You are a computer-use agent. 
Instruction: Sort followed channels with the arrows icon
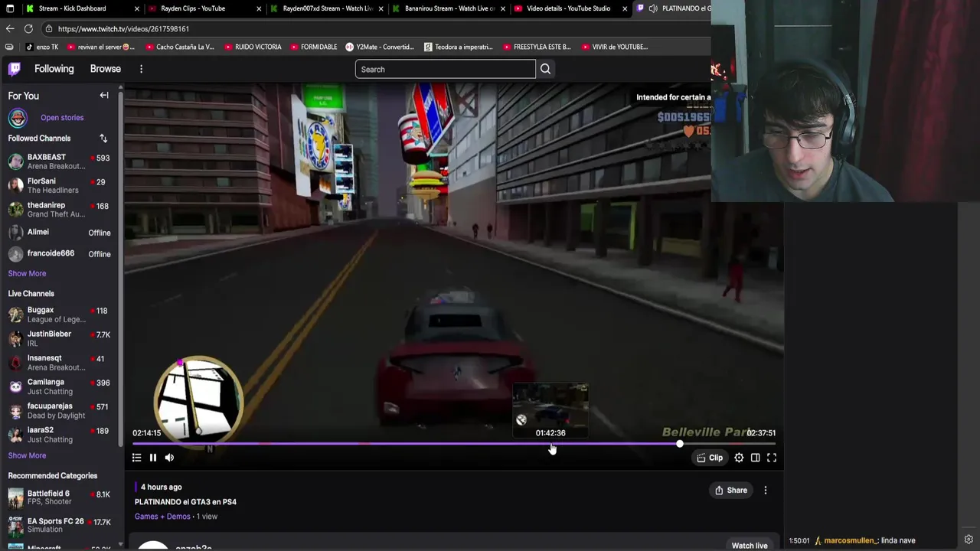pos(103,139)
